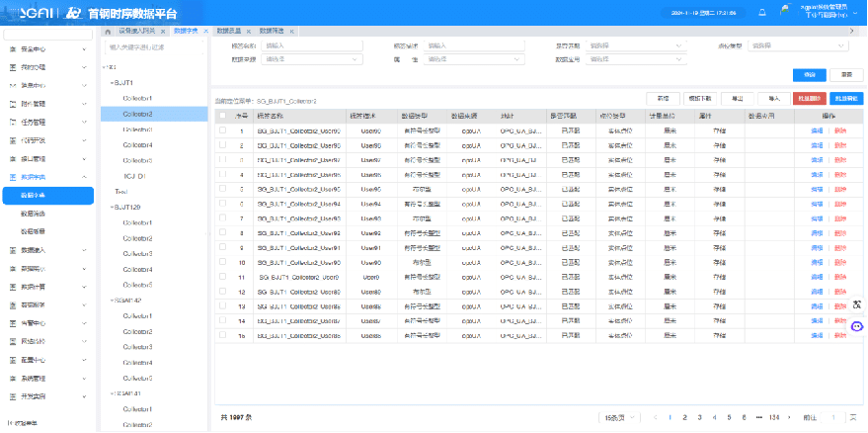The image size is (868, 433).
Task: Open the 15条/页 page size dropdown
Action: click(x=621, y=417)
